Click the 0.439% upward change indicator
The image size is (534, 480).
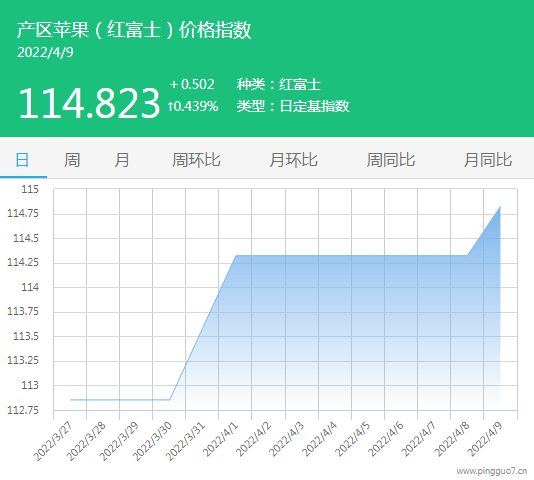(193, 106)
